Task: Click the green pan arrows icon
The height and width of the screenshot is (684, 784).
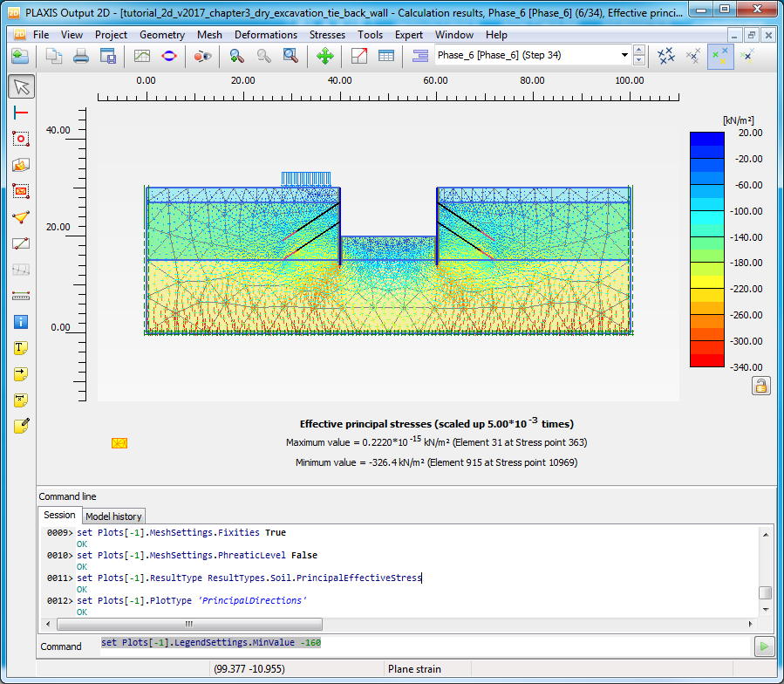Action: [324, 57]
